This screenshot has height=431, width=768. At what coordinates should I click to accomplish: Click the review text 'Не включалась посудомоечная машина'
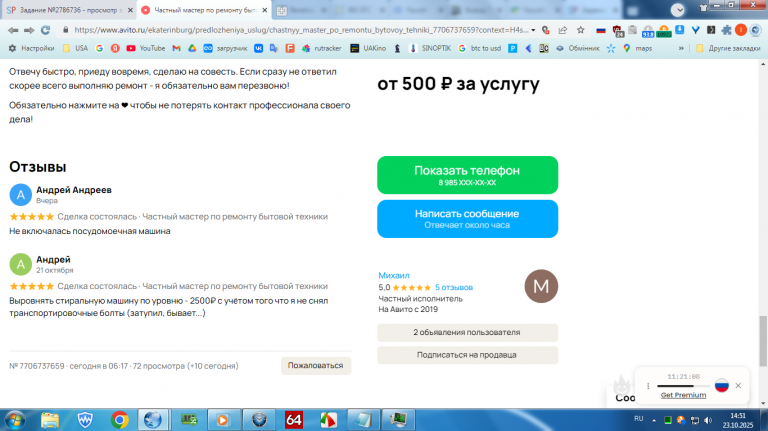[90, 231]
